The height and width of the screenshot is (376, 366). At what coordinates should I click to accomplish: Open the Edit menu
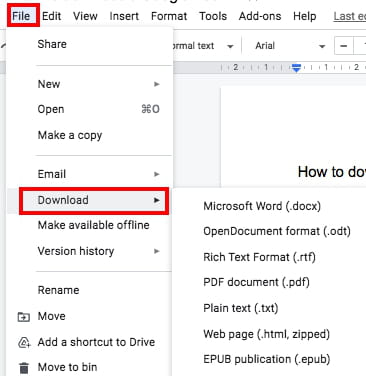pos(51,16)
